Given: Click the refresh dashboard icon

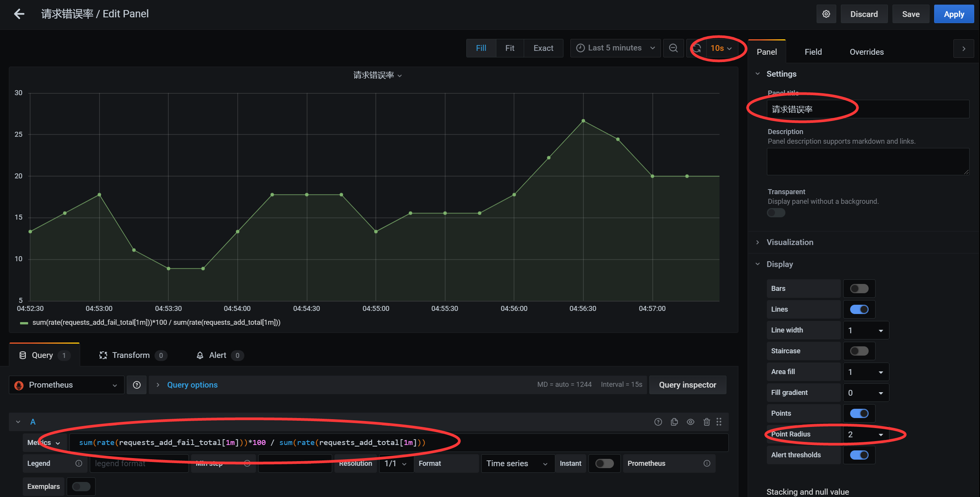Looking at the screenshot, I should click(x=697, y=48).
